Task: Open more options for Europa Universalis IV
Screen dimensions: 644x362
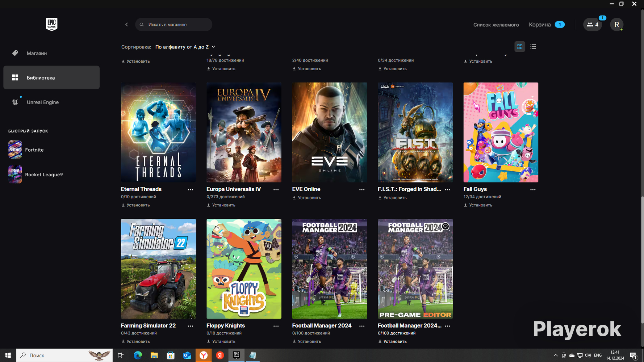Action: tap(276, 190)
